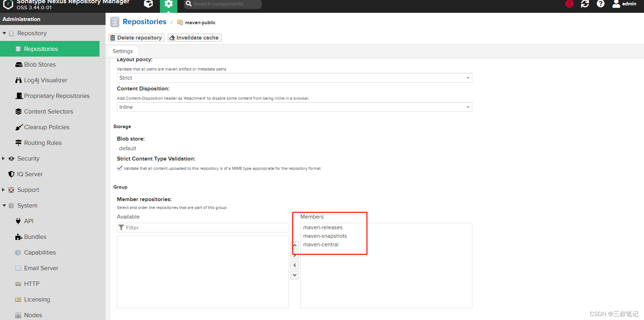Click the API plug icon
Screen dimensions: 644x320
18,221
